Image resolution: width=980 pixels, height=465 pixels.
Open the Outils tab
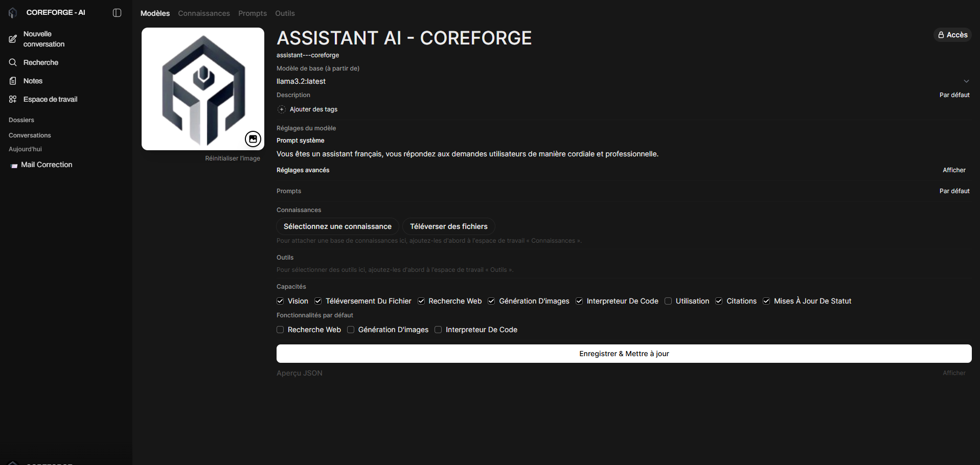tap(285, 13)
